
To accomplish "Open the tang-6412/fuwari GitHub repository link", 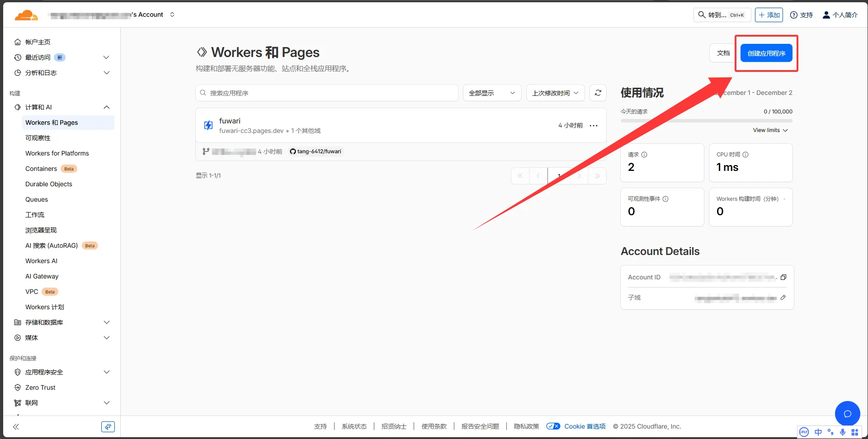I will click(x=316, y=151).
